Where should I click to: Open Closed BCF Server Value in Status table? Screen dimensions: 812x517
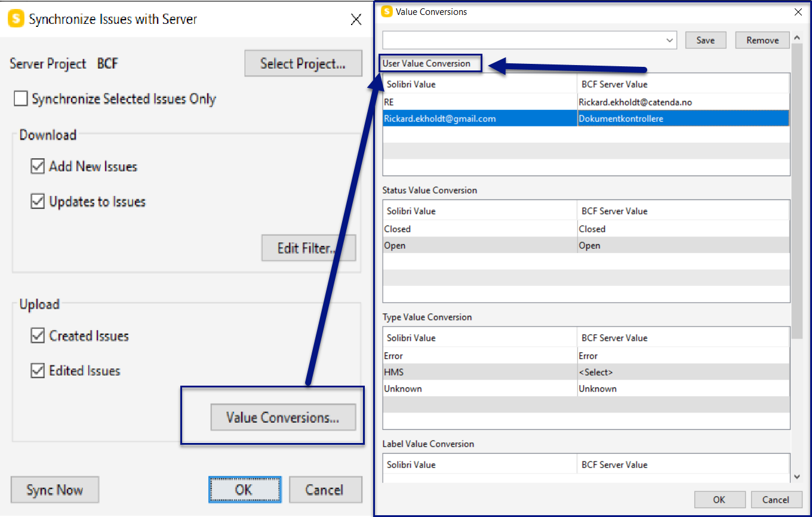684,229
